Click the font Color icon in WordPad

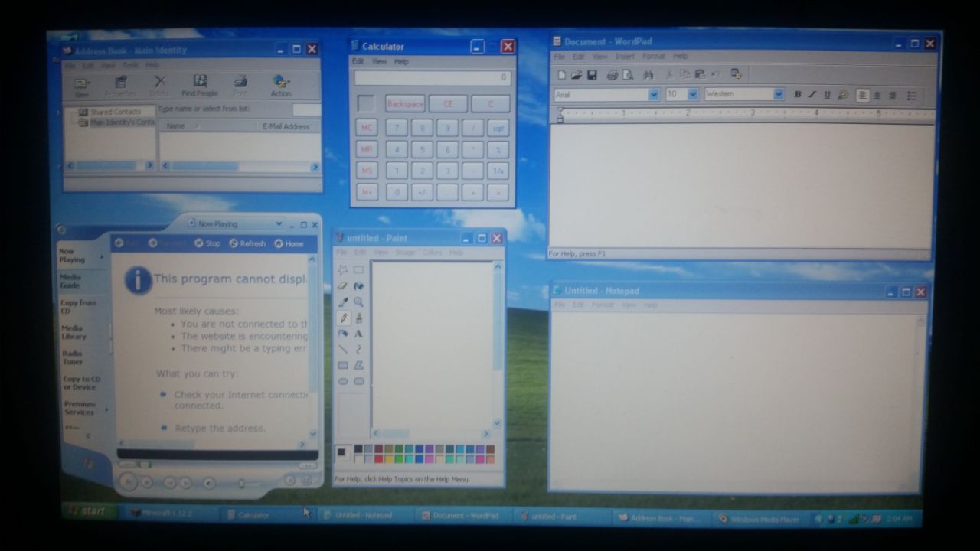[x=843, y=95]
